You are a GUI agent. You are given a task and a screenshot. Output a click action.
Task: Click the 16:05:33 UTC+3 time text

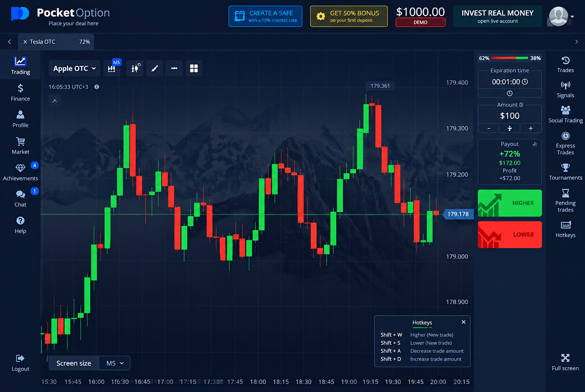68,87
